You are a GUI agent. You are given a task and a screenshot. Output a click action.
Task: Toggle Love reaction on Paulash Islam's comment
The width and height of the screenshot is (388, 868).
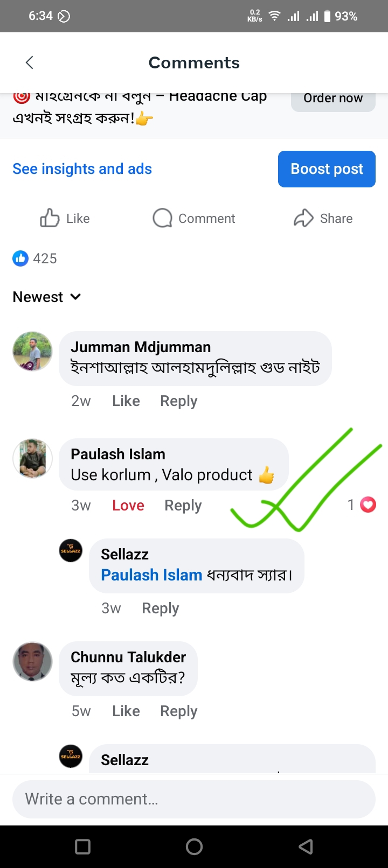click(128, 505)
